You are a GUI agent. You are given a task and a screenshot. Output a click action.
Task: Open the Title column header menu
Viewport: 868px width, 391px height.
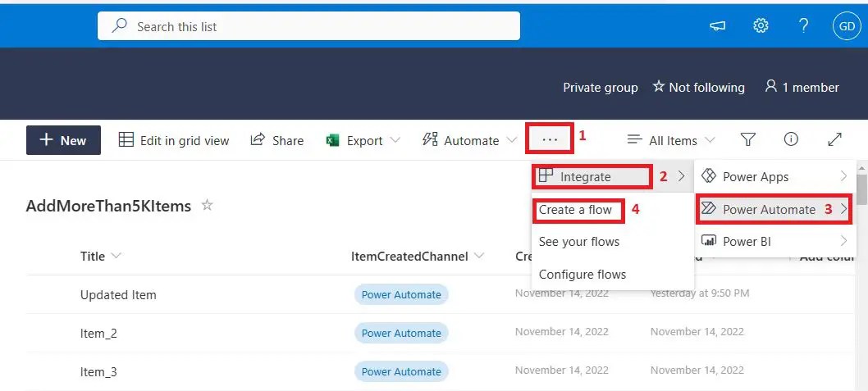click(x=101, y=256)
